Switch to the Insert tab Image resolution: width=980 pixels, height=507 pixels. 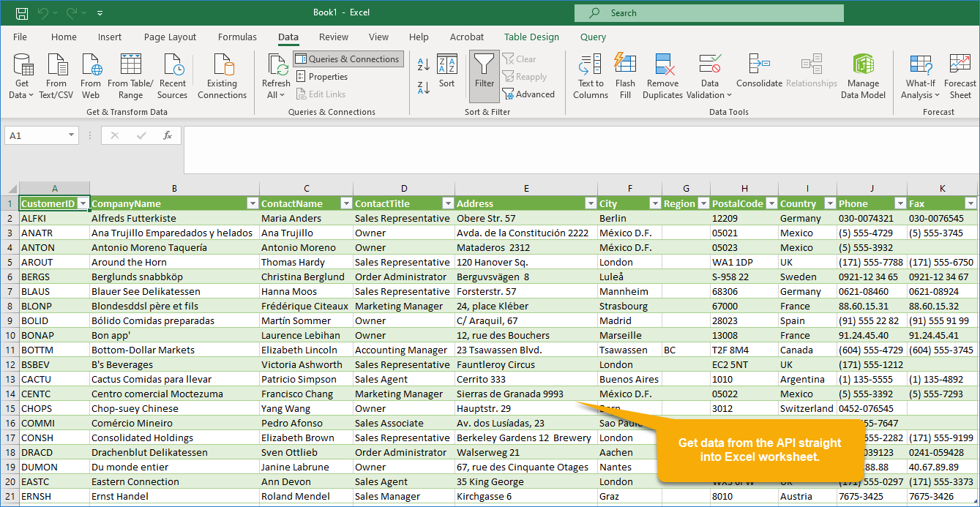click(110, 37)
